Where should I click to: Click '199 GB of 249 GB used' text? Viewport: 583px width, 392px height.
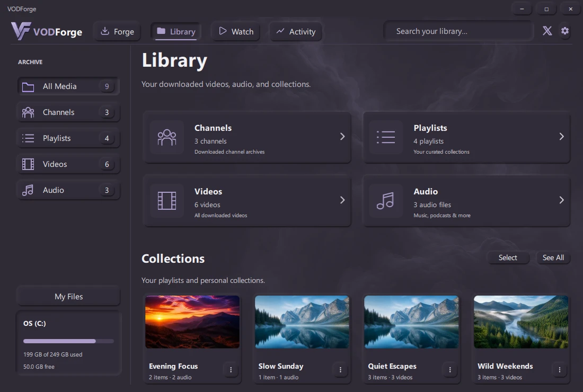coord(53,354)
